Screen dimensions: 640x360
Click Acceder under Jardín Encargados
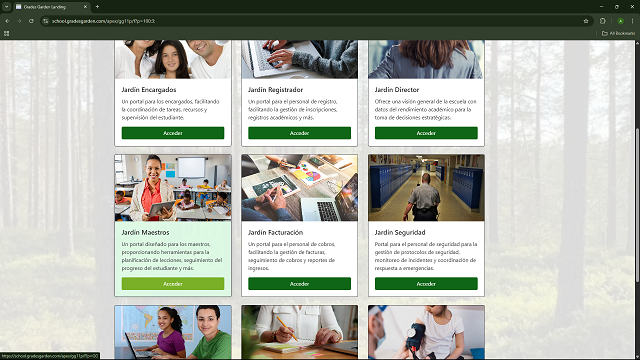pyautogui.click(x=173, y=133)
